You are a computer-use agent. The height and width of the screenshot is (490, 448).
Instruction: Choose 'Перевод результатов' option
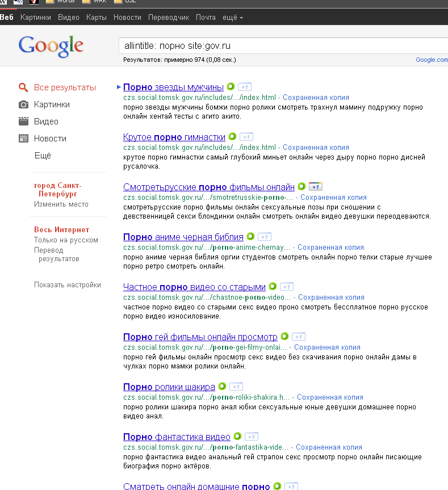pos(57,254)
